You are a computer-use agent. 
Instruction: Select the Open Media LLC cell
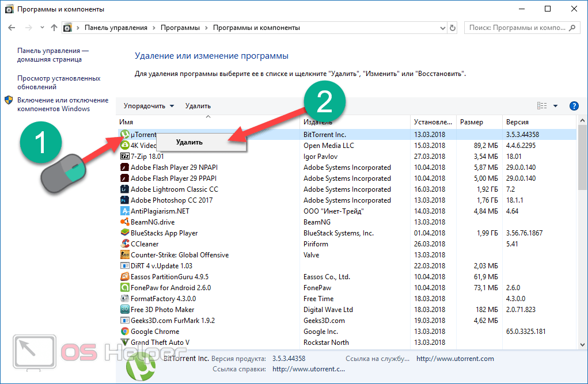pyautogui.click(x=328, y=145)
